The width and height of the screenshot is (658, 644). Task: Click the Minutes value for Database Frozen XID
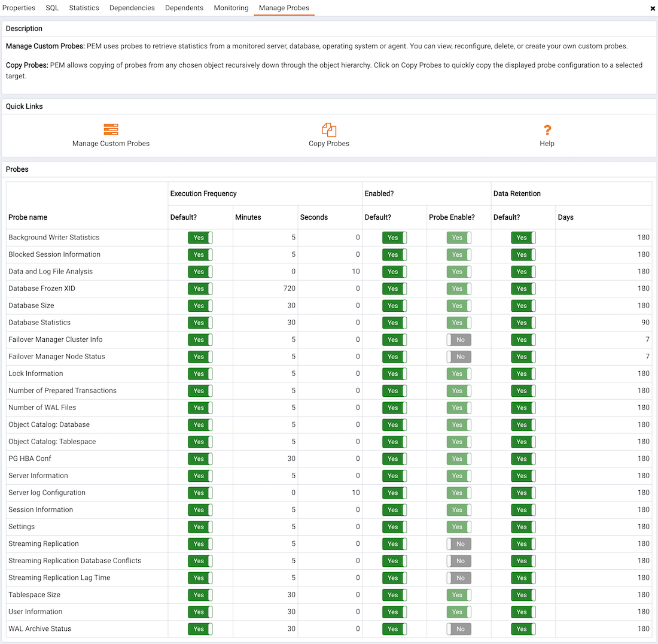tap(290, 288)
